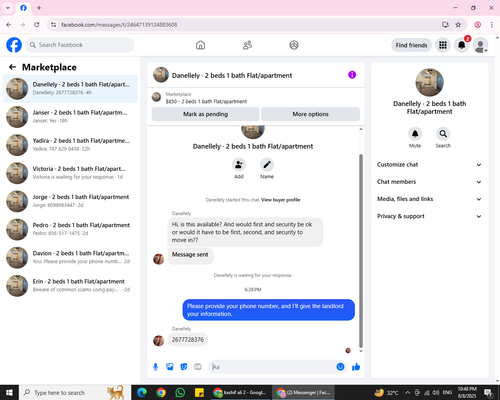
Task: Mute this chat with bell icon
Action: click(415, 134)
